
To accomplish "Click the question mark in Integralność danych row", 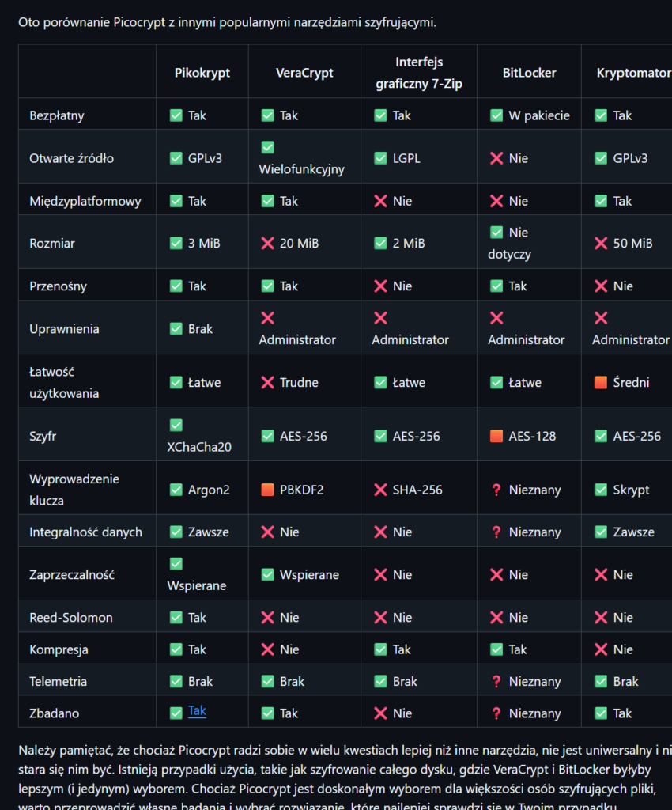I will (x=496, y=532).
